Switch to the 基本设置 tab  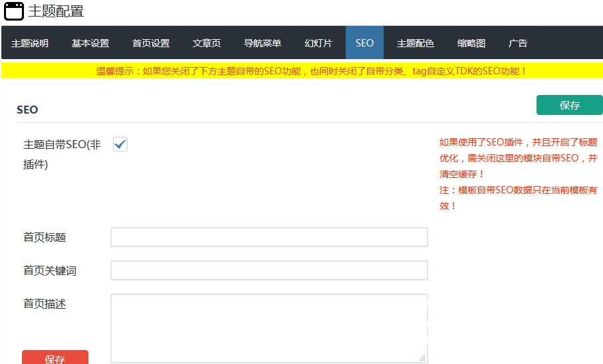coord(90,43)
